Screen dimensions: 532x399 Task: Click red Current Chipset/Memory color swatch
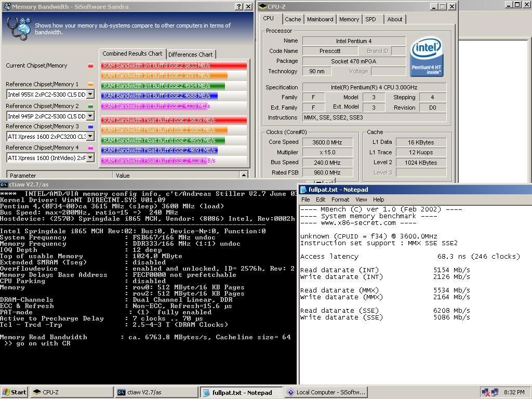point(90,66)
